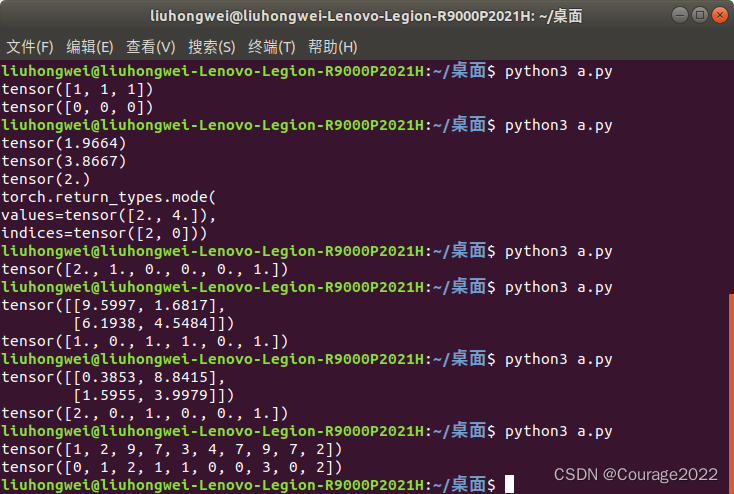Minimize the terminal window
Viewport: 734px width, 494px height.
point(680,15)
